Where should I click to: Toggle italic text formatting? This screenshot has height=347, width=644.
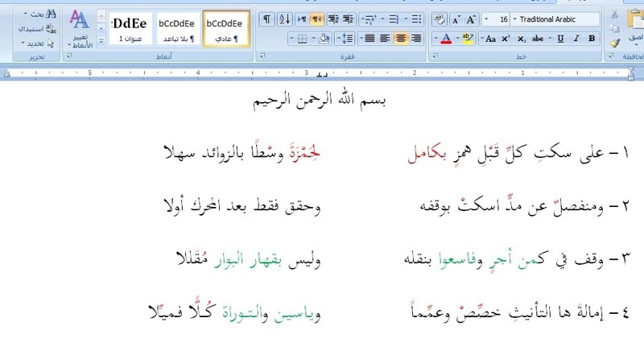(x=576, y=38)
